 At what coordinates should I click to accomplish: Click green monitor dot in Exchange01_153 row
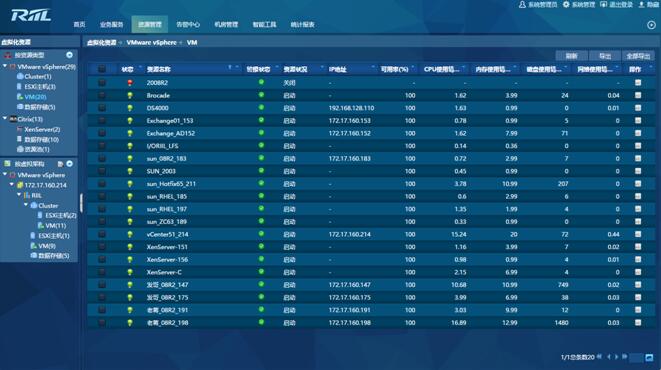[x=261, y=120]
